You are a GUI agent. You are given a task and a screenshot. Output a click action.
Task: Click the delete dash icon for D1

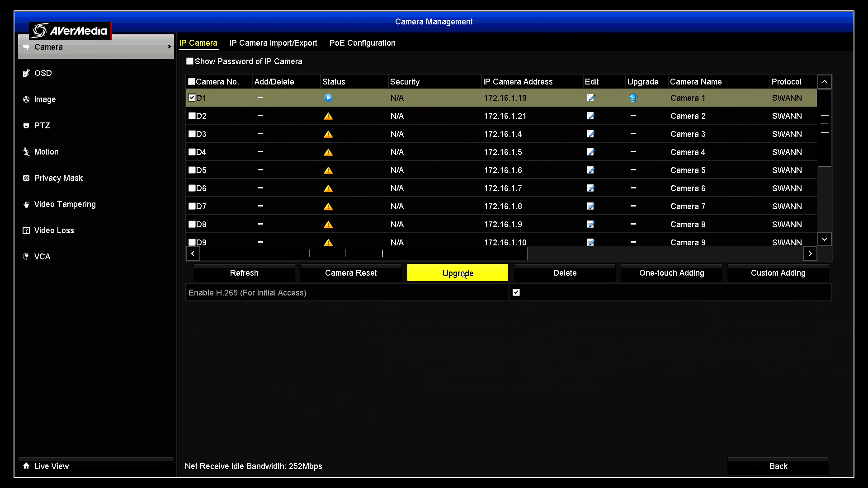coord(260,98)
